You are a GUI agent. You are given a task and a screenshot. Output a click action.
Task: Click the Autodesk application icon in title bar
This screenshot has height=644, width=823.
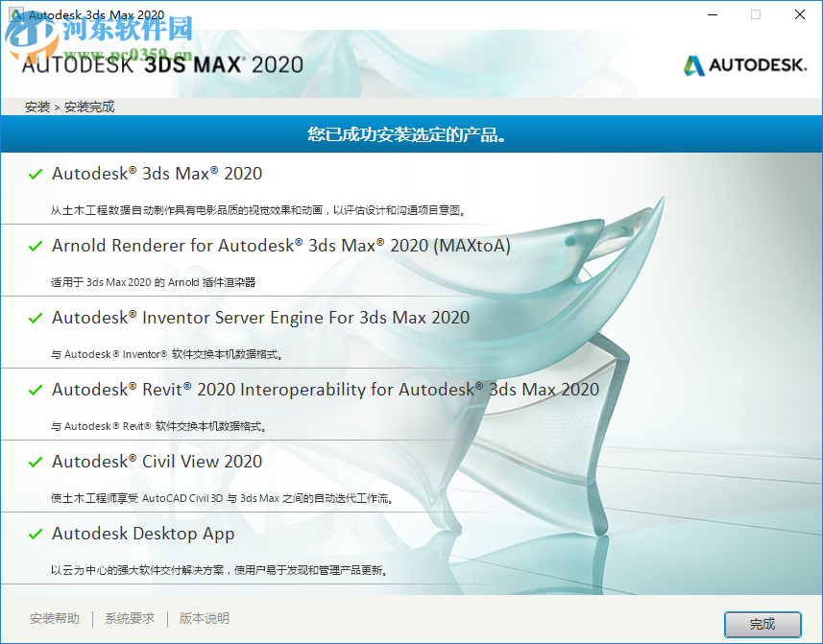(14, 14)
